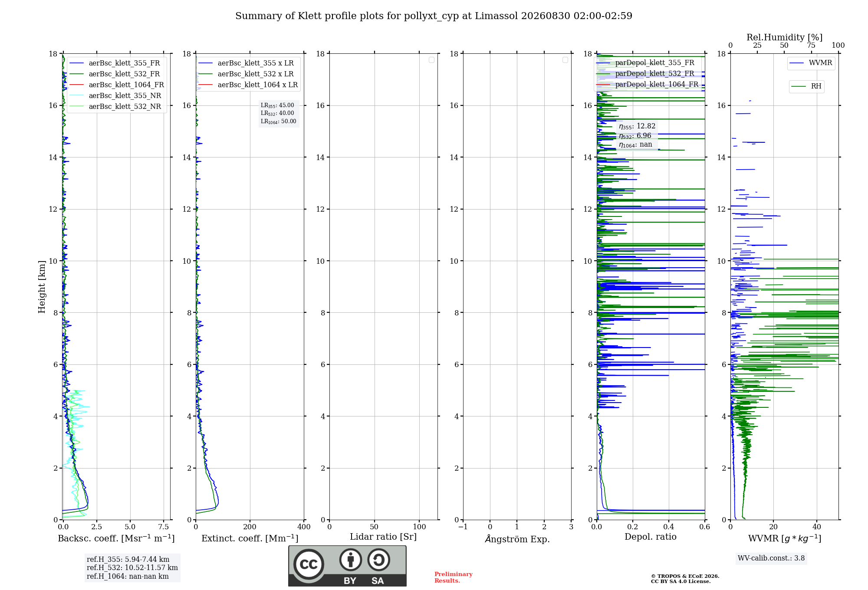Click the Extinct. coeff. axis label
This screenshot has width=868, height=590.
(250, 538)
